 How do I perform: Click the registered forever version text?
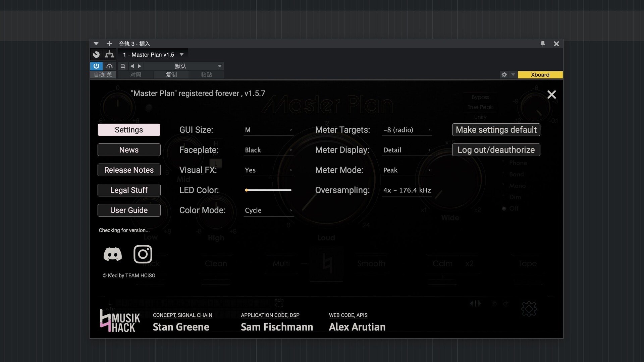(x=198, y=93)
